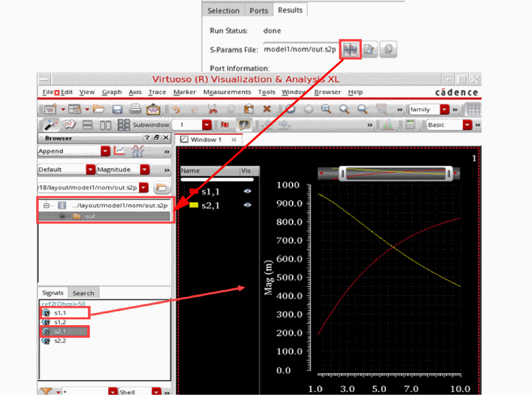Screen dimensions: 532x395
Task: Switch to the Search tab
Action: [x=83, y=293]
